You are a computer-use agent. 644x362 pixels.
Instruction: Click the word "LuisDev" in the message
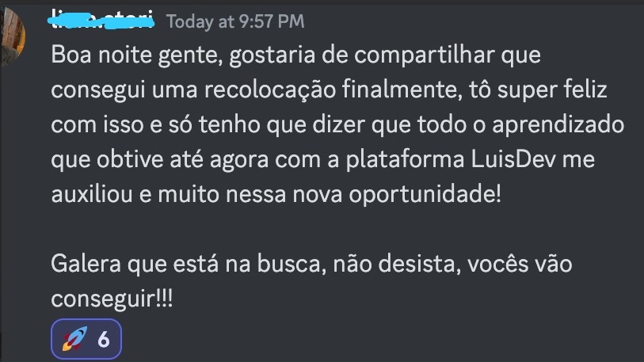click(x=513, y=159)
